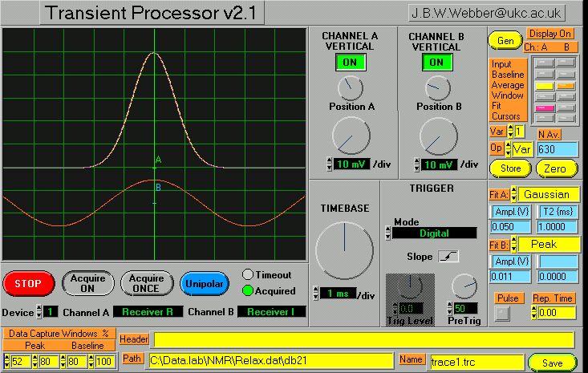This screenshot has width=588, height=373.
Task: Click the Acquired green indicator light
Action: click(x=248, y=291)
